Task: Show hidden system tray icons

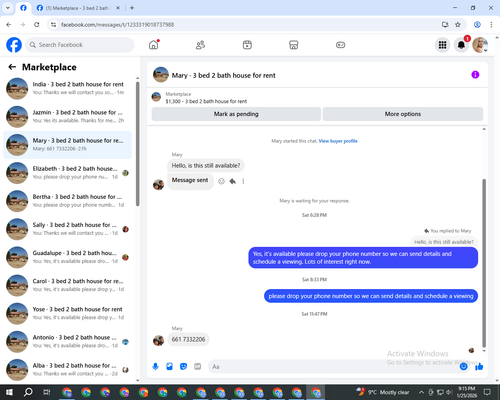Action: tap(421, 392)
